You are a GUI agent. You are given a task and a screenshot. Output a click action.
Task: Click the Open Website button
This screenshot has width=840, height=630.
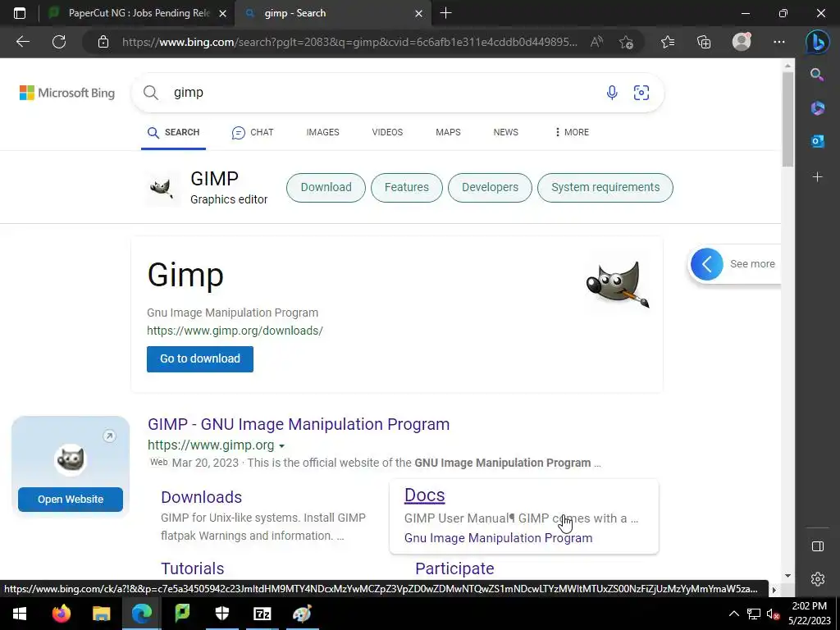pos(71,500)
